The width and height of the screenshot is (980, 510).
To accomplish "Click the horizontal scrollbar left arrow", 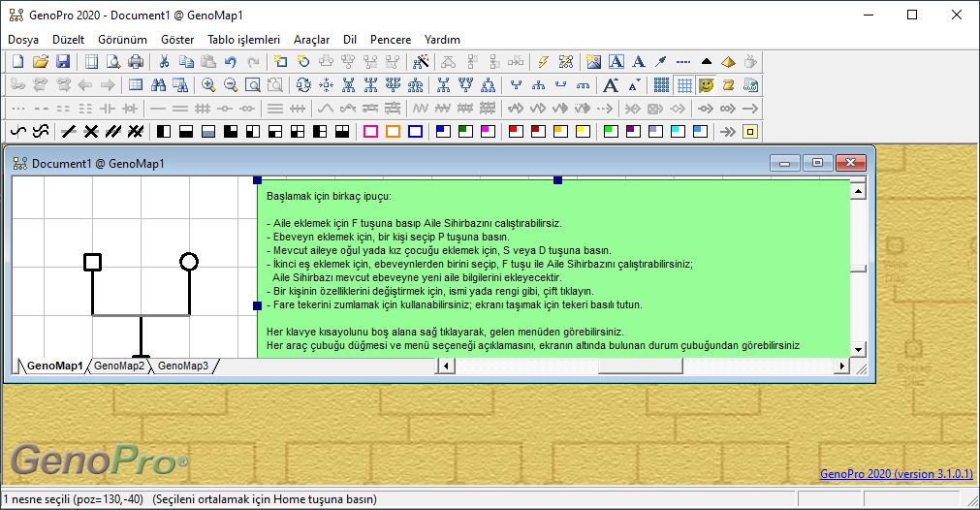I will click(x=446, y=366).
